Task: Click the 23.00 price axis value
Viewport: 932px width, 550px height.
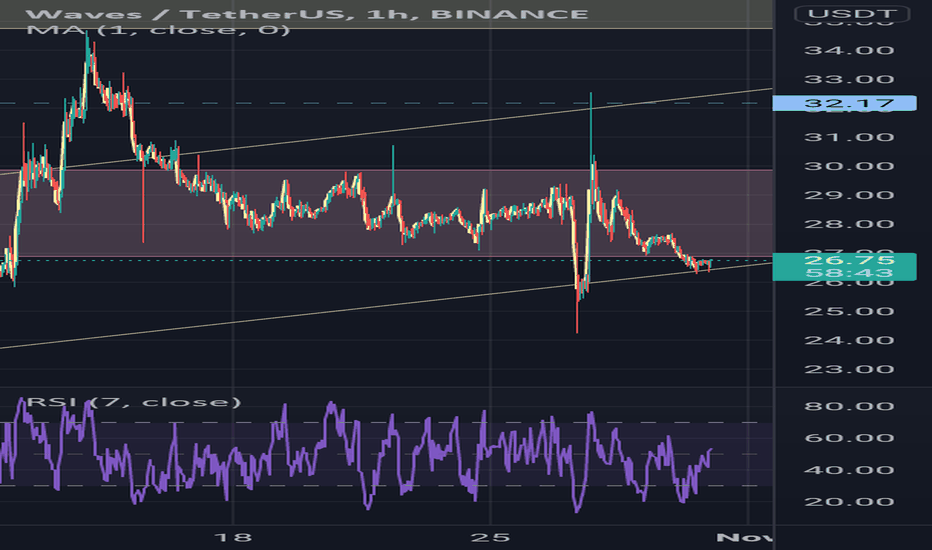Action: [849, 369]
